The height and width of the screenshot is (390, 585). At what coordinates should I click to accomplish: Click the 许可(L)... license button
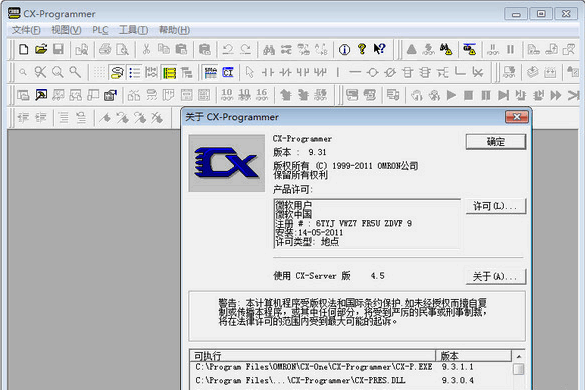(x=496, y=206)
